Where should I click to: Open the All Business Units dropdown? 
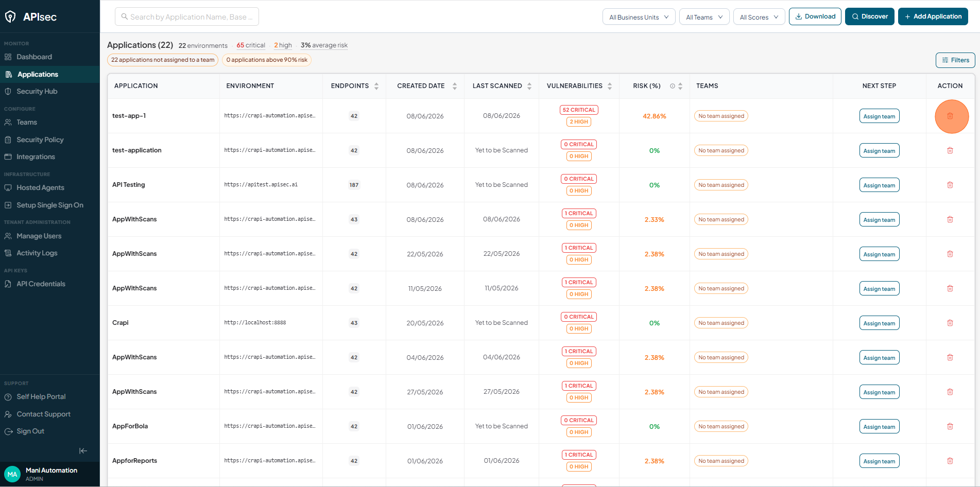pyautogui.click(x=639, y=17)
